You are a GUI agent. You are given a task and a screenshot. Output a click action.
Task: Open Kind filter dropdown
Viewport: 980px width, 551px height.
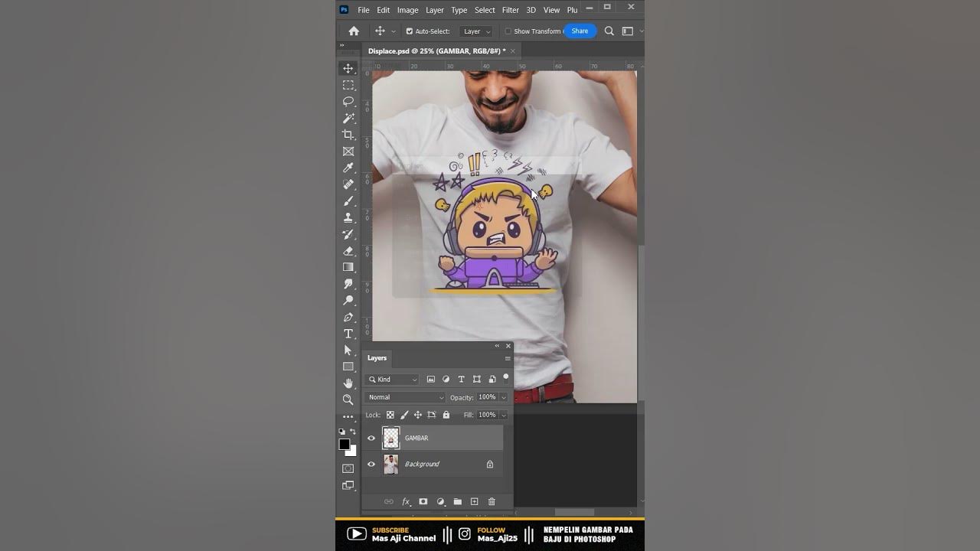393,380
